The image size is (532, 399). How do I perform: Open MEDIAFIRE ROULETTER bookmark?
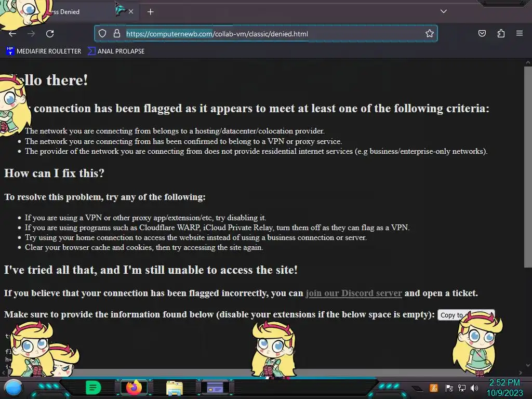[44, 51]
